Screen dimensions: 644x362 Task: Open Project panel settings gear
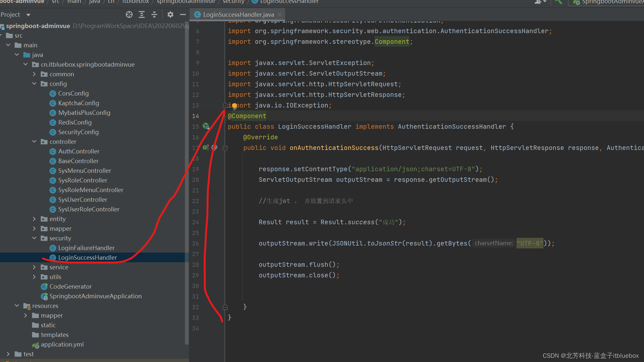click(170, 14)
